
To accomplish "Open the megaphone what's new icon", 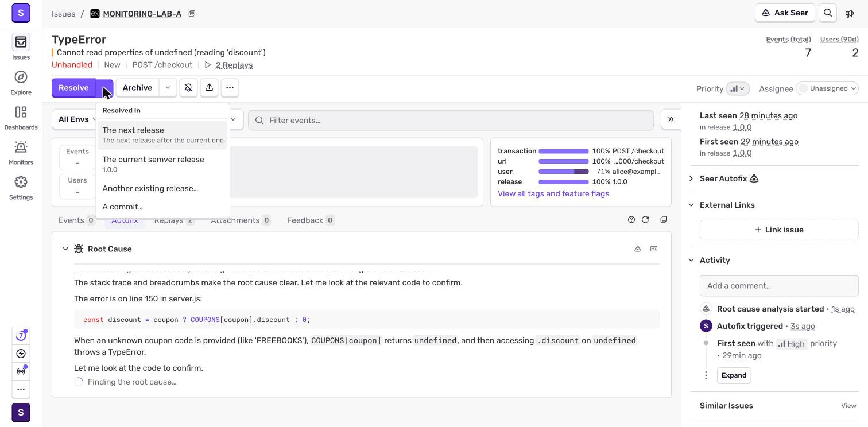I will click(850, 13).
